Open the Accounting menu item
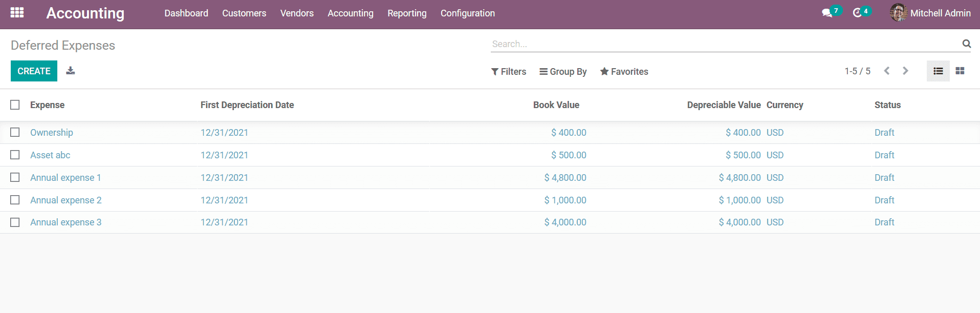 pyautogui.click(x=351, y=13)
